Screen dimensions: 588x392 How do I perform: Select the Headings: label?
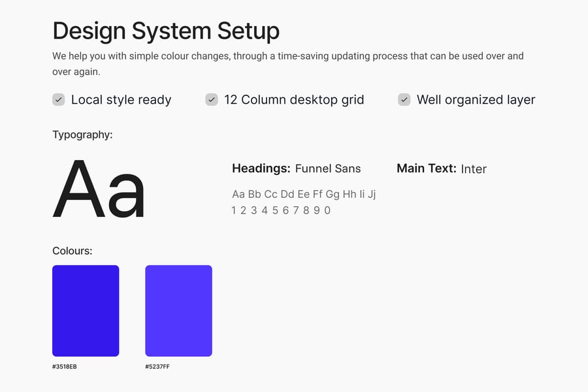pos(261,169)
